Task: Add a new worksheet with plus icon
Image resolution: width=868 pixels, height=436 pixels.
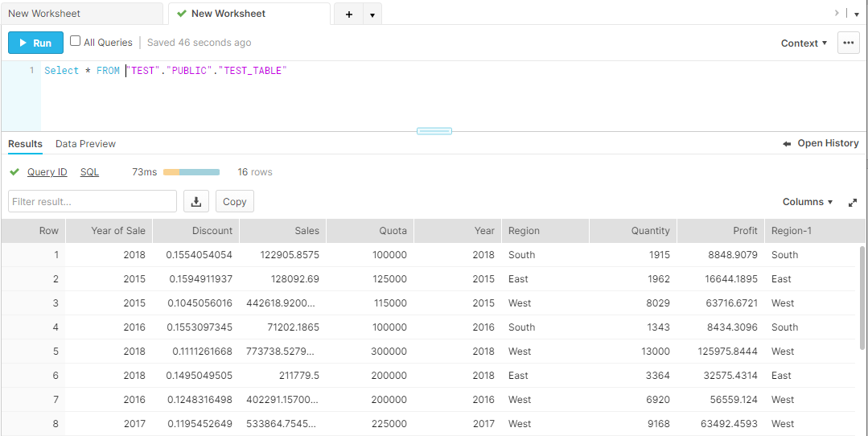Action: [349, 14]
